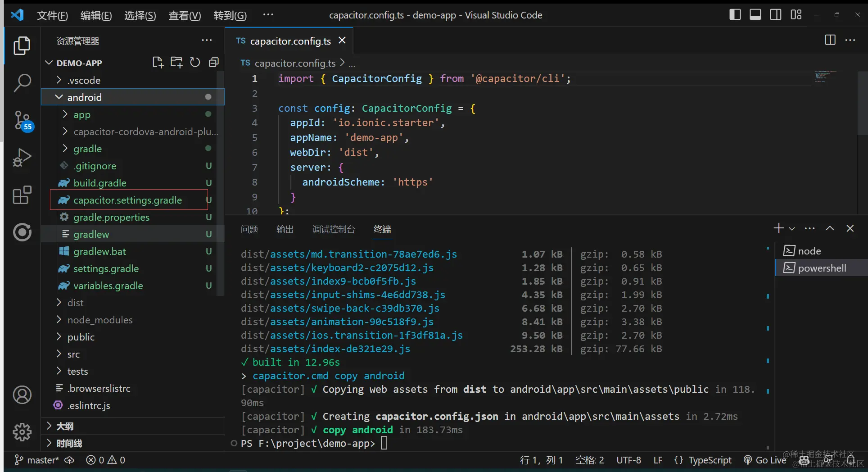Collapse all folders in explorer
This screenshot has height=472, width=868.
214,63
